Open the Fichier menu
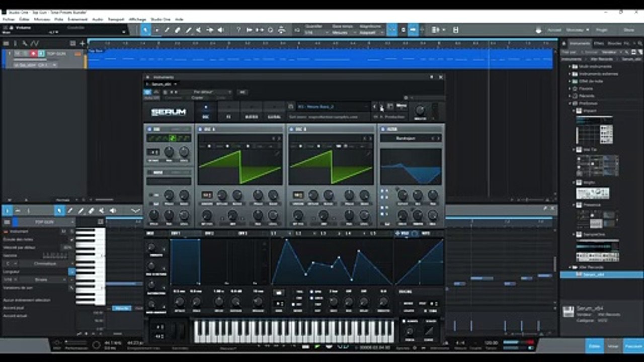 point(9,19)
